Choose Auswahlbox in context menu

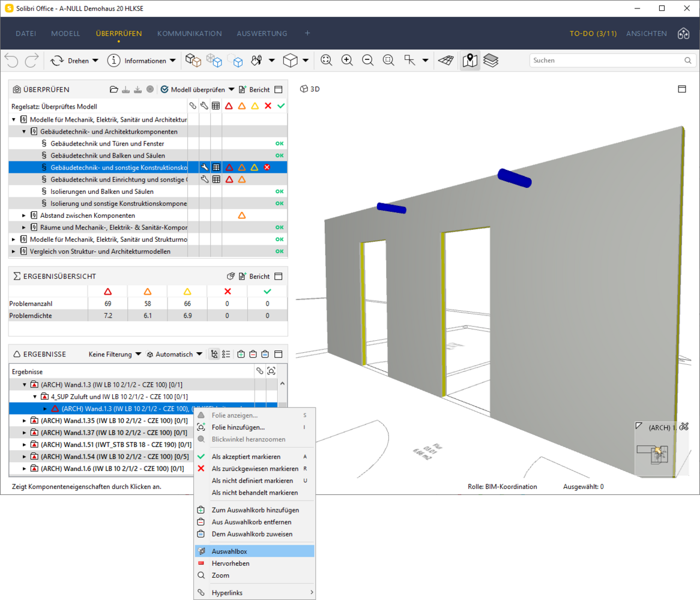(255, 551)
